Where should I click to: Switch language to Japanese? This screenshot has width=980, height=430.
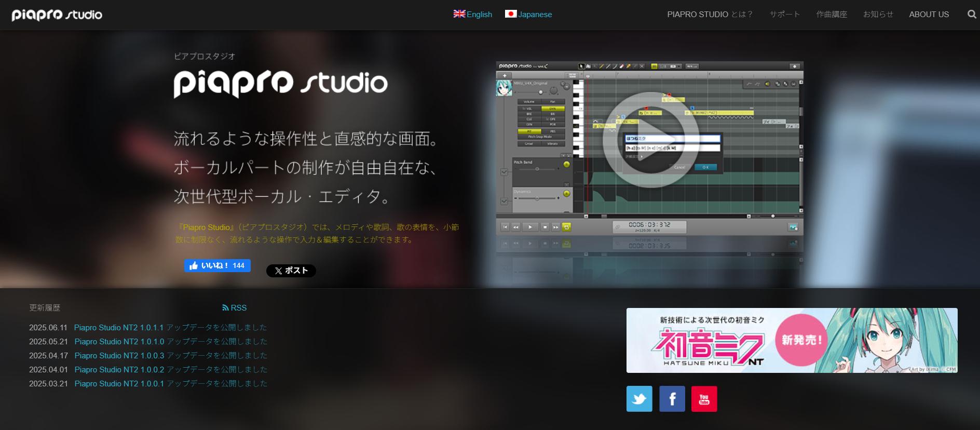pos(528,15)
